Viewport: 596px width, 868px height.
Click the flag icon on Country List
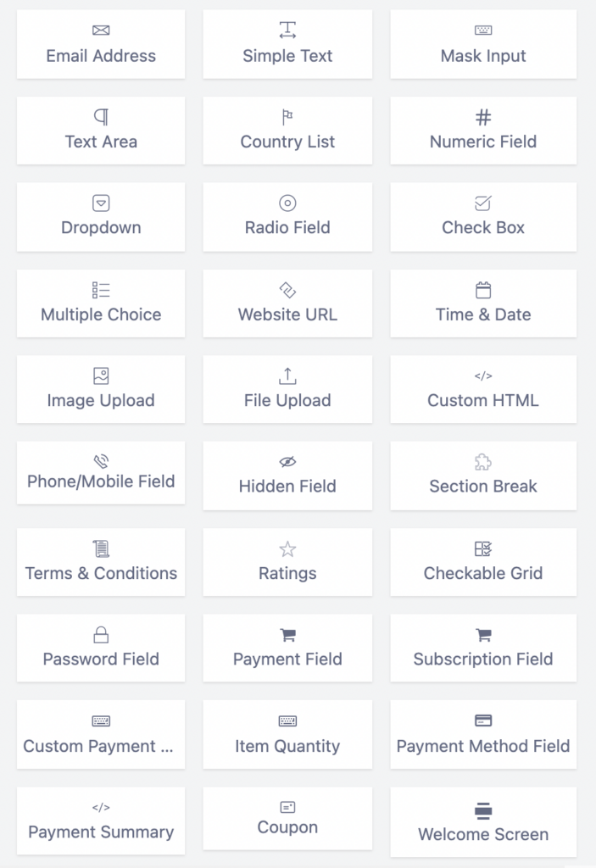tap(287, 116)
